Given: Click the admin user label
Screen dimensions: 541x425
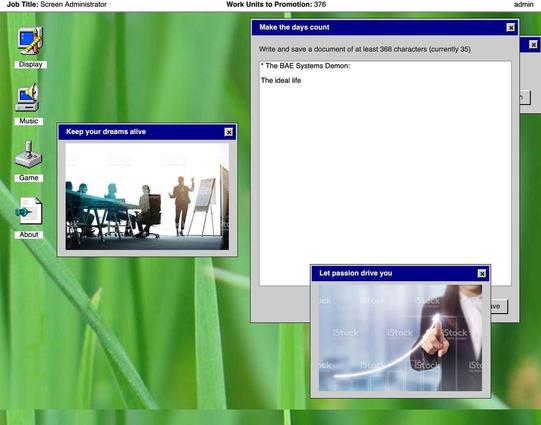Looking at the screenshot, I should coord(523,4).
